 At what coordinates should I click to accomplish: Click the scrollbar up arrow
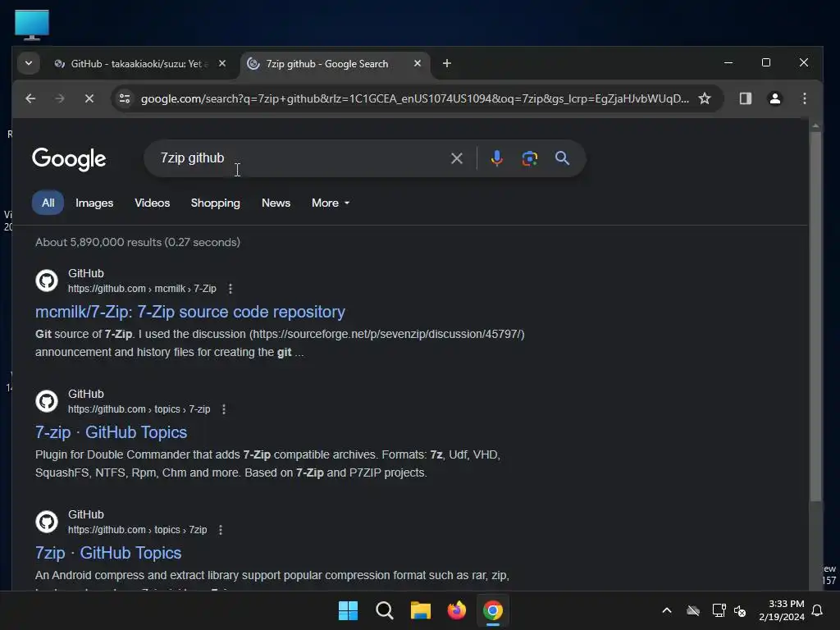click(x=815, y=126)
